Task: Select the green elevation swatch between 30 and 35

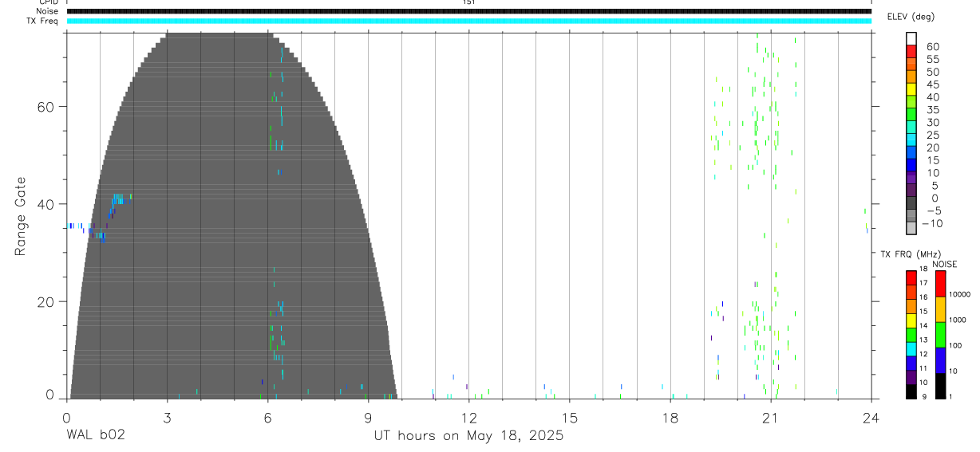Action: coord(911,116)
